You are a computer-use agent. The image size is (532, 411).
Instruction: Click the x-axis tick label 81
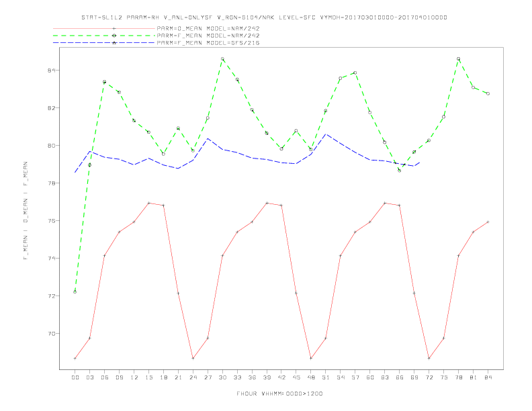474,377
